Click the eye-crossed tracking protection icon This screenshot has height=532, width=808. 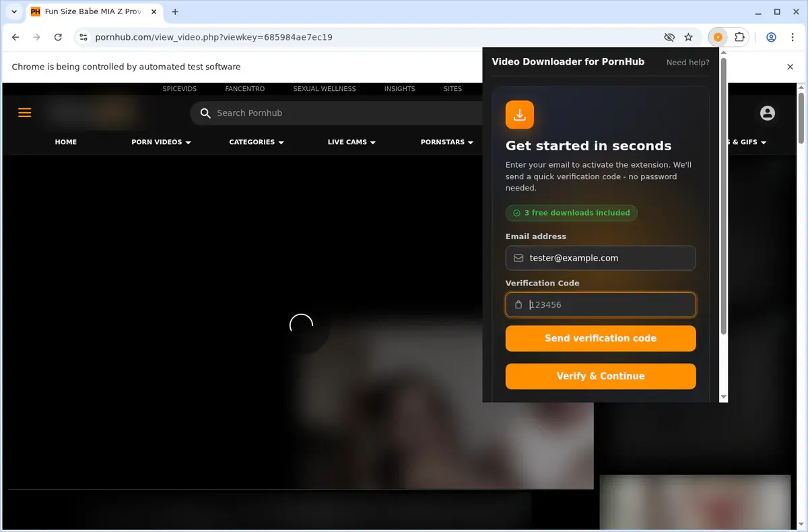669,38
